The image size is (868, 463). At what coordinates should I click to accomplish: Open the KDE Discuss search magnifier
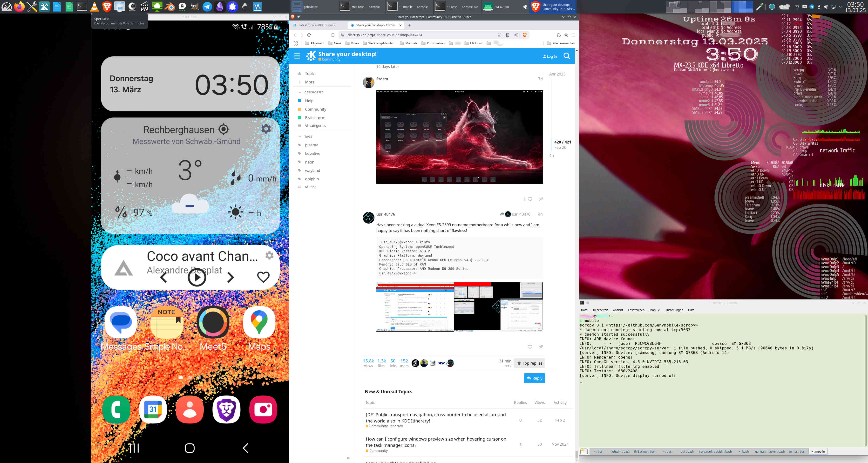click(x=567, y=56)
